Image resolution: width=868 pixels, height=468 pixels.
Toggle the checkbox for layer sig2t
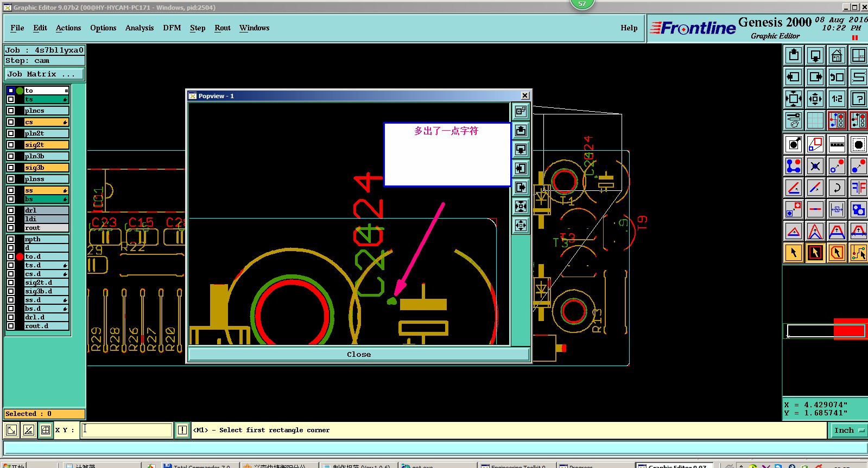point(11,145)
